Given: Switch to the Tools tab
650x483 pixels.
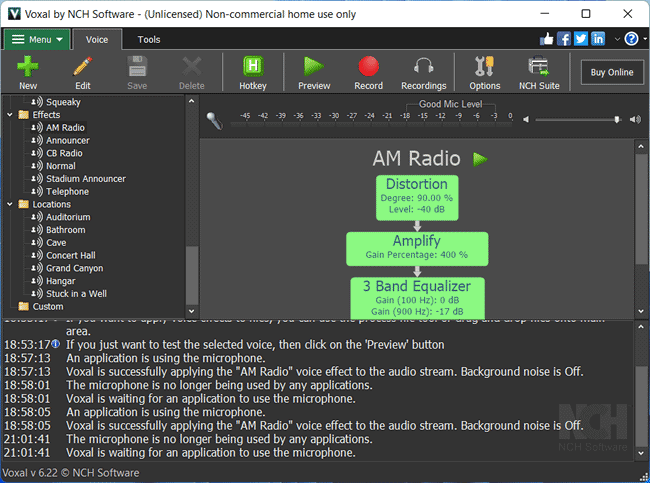Looking at the screenshot, I should 149,39.
